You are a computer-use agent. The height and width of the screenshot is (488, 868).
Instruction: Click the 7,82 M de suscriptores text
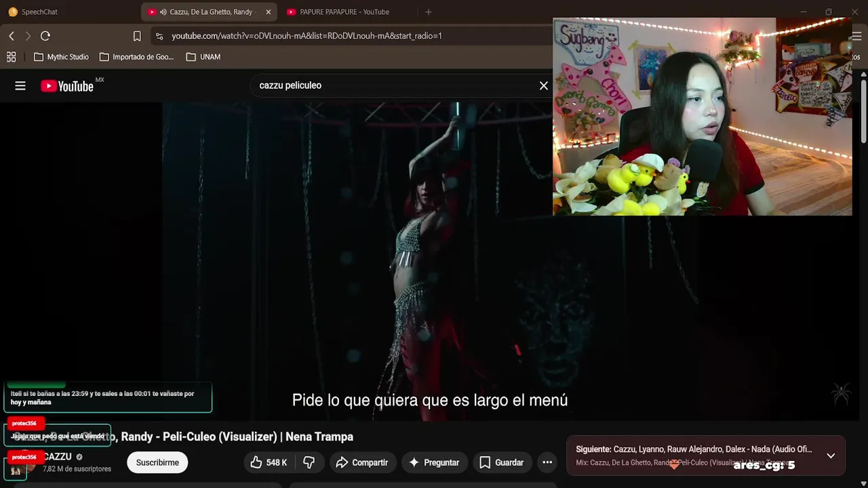(77, 469)
